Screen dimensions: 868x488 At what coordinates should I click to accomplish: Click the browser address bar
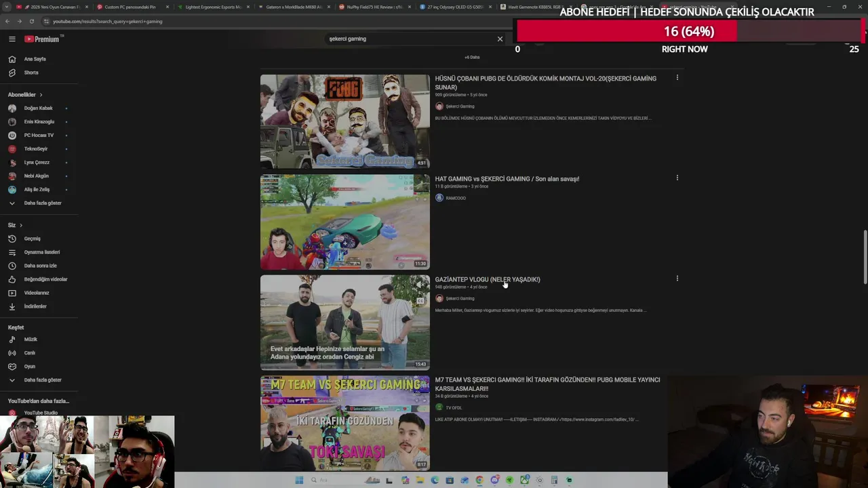click(271, 21)
